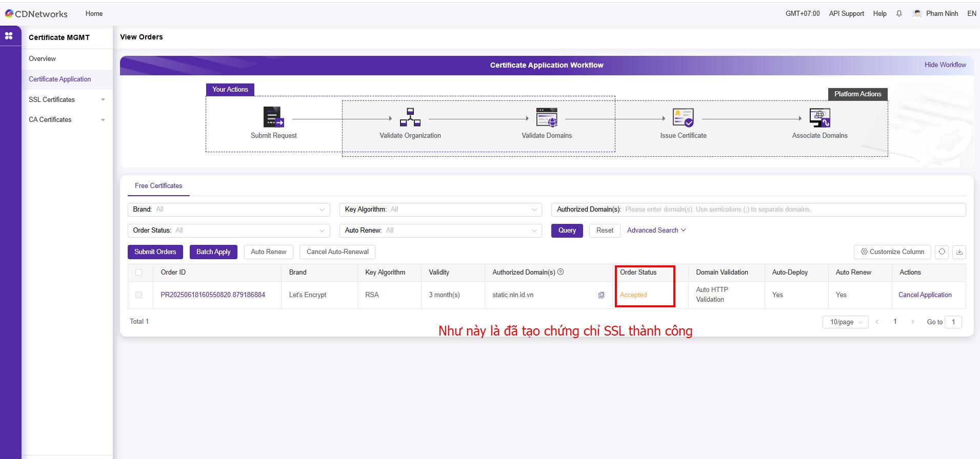Screen dimensions: 980x459
Task: Open the Overview sidebar item
Action: 43,59
